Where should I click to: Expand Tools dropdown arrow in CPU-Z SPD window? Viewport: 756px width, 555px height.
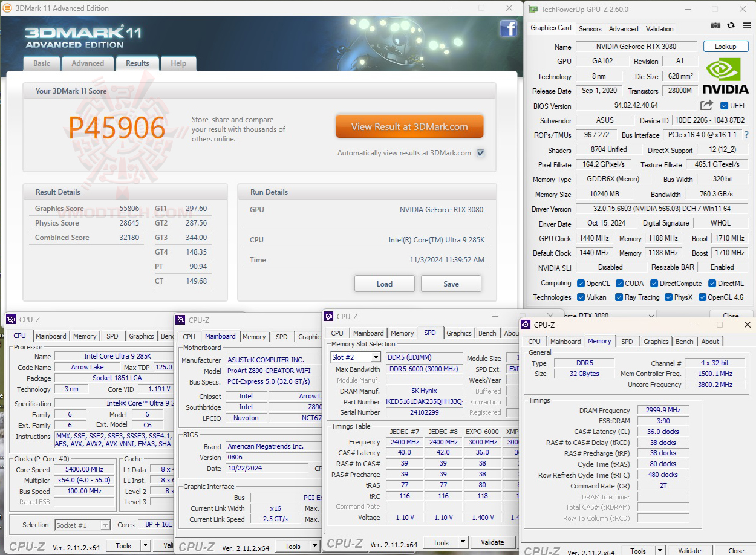(x=463, y=542)
